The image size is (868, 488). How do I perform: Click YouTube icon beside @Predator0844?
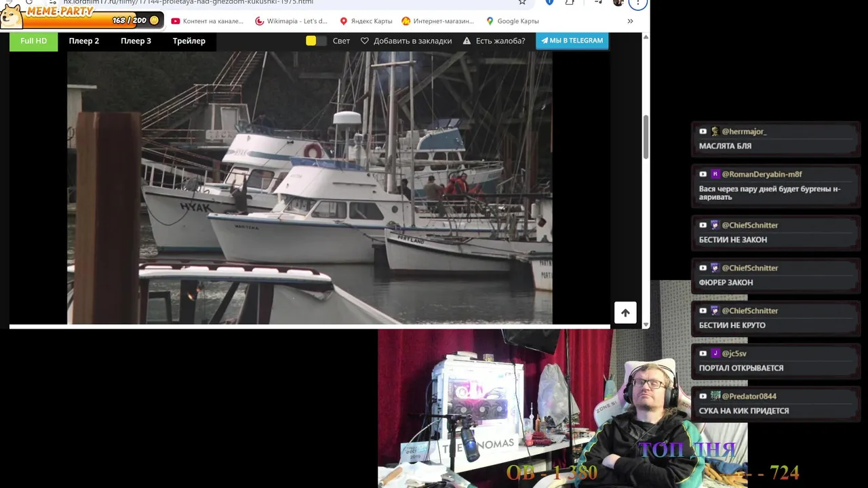tap(703, 396)
